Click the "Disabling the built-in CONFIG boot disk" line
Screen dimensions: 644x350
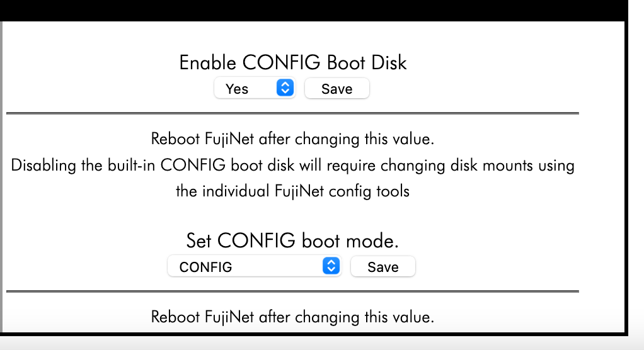292,165
